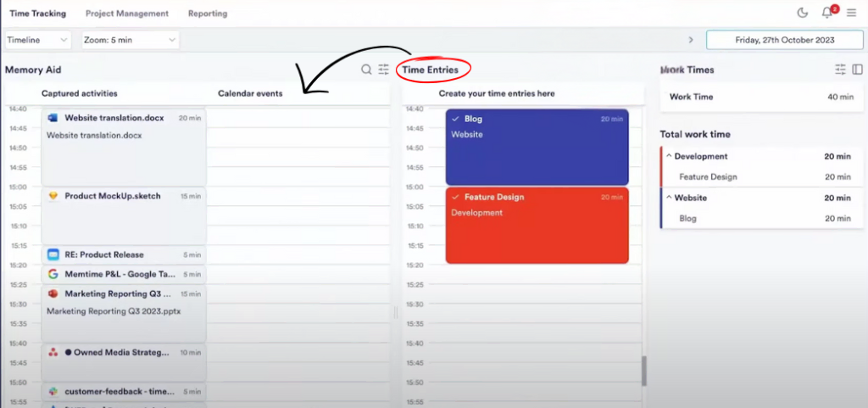Go to the next day arrow
This screenshot has width=868, height=408.
pyautogui.click(x=691, y=40)
